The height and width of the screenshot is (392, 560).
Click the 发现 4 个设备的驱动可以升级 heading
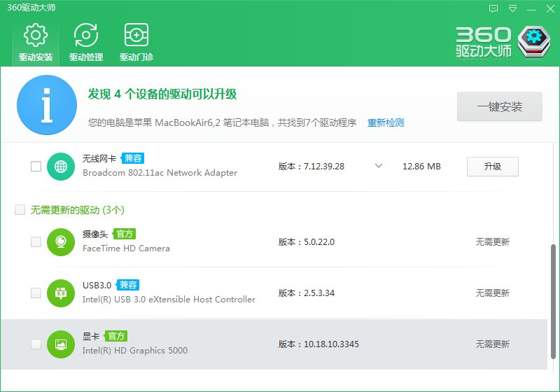click(162, 94)
